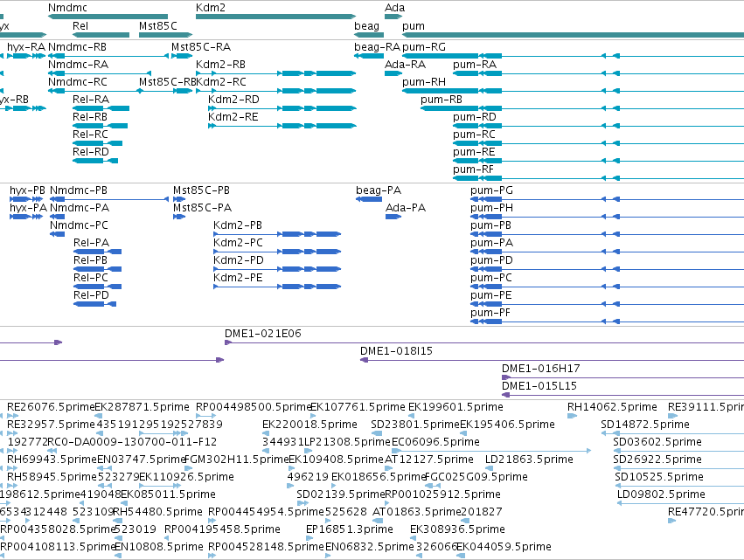The image size is (744, 560).
Task: Select transcript Rel-RD
Action: point(95,162)
